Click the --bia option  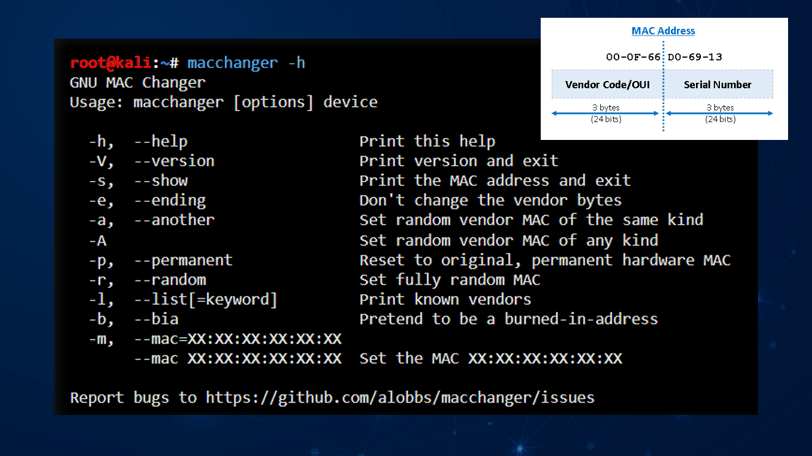point(155,319)
